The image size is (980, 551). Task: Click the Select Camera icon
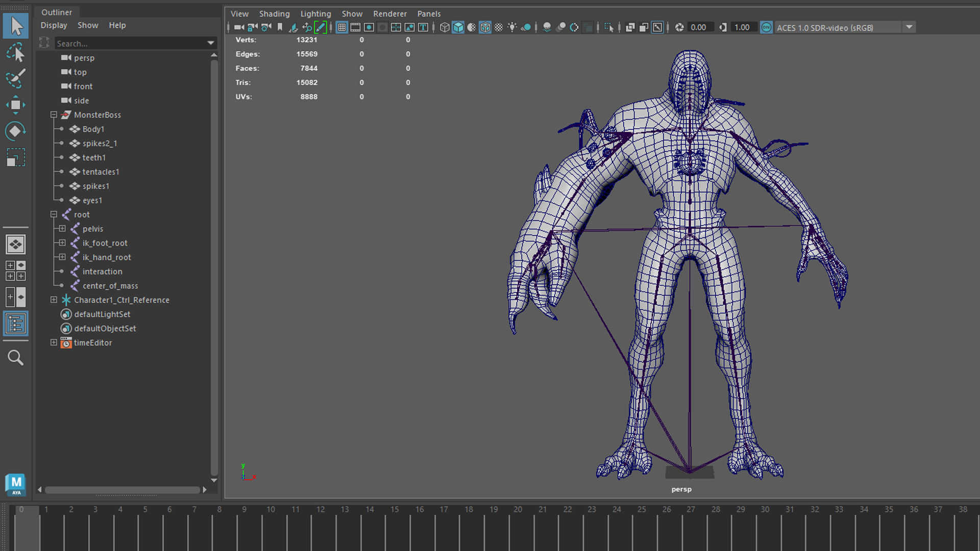(x=239, y=28)
